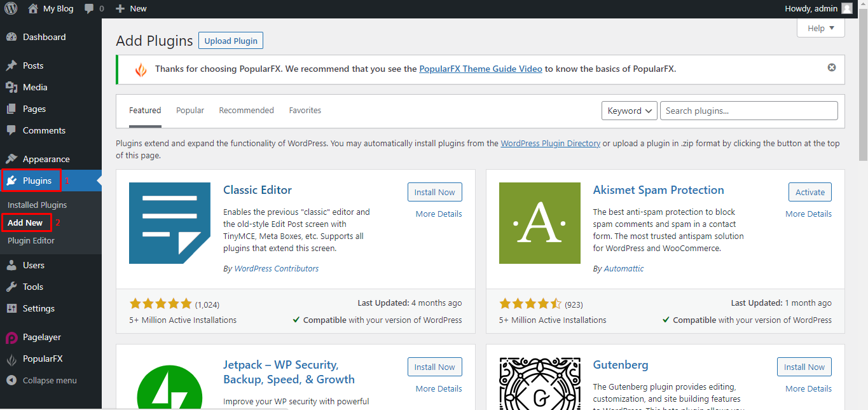Select Add New in Plugins submenu
The image size is (868, 410).
[x=25, y=222]
